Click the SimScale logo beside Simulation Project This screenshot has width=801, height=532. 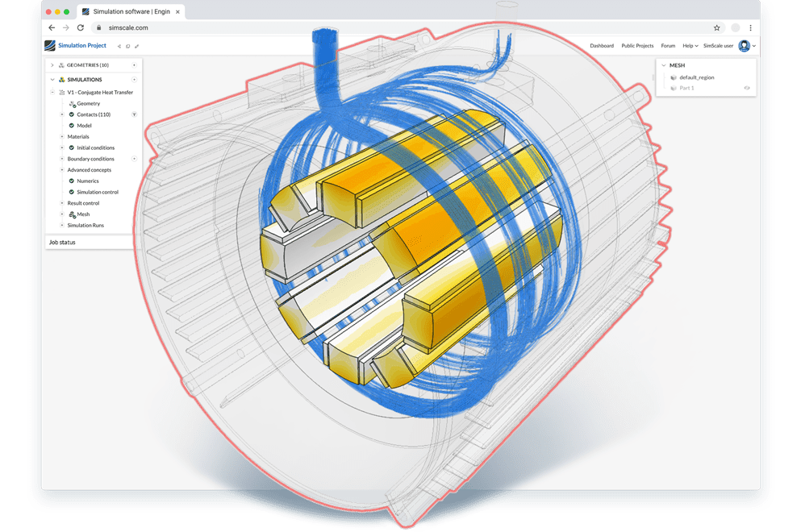[49, 46]
